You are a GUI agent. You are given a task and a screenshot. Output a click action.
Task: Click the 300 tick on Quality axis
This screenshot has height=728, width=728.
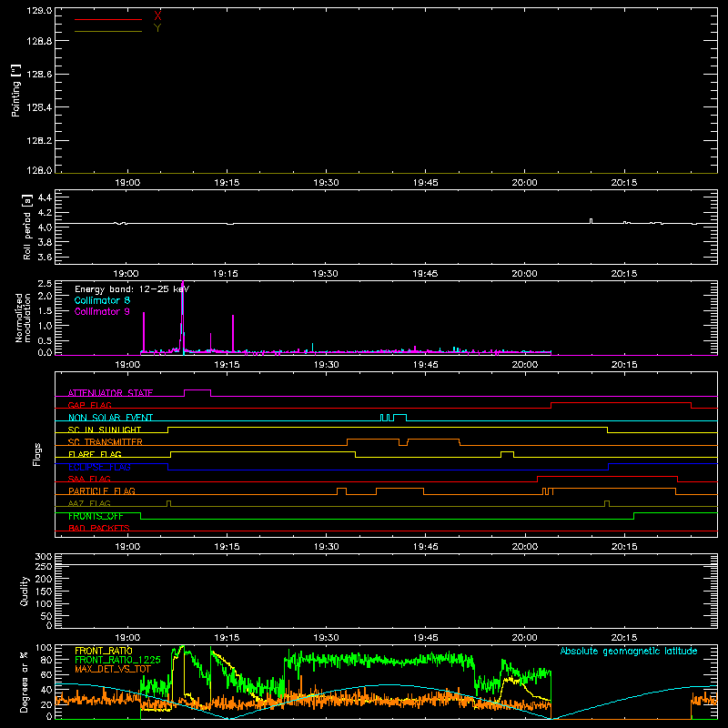coord(43,557)
